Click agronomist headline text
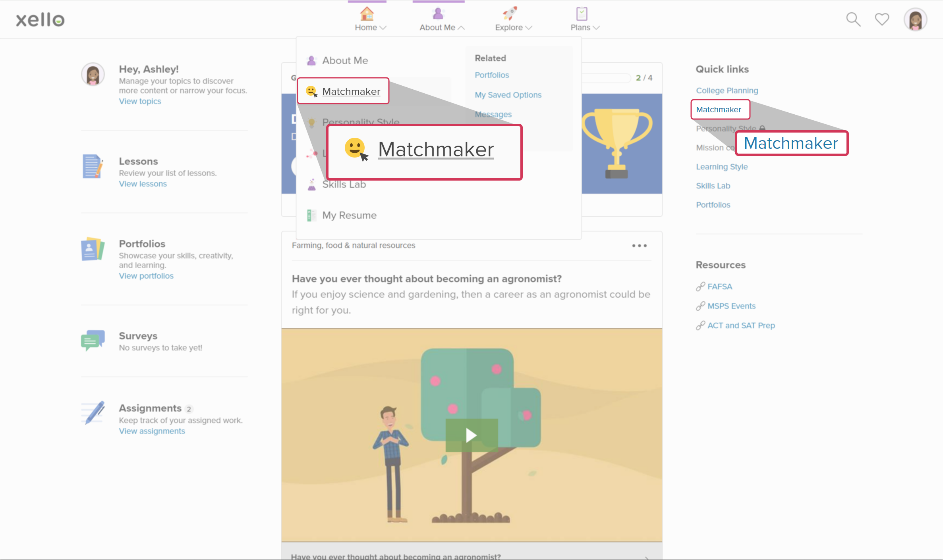 427,279
